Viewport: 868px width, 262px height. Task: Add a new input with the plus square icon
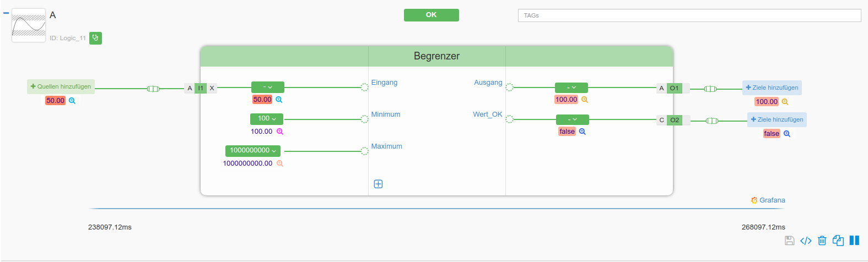[x=378, y=184]
